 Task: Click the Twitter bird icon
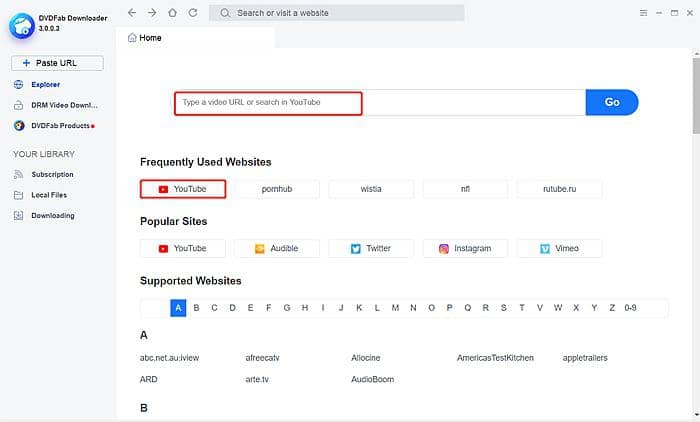[355, 248]
